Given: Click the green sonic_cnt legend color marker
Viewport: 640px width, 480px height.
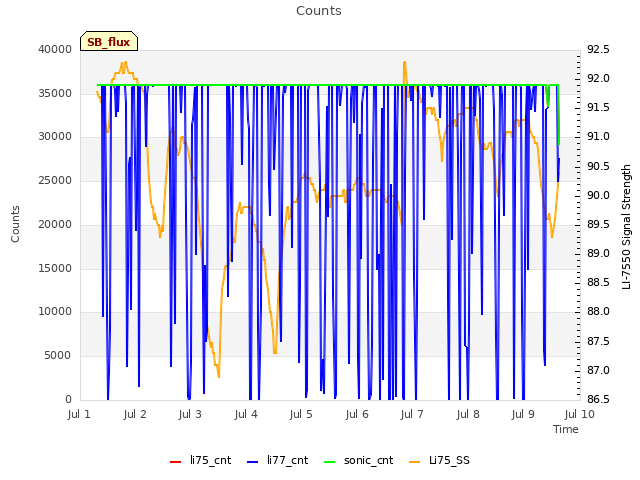Looking at the screenshot, I should 329,462.
